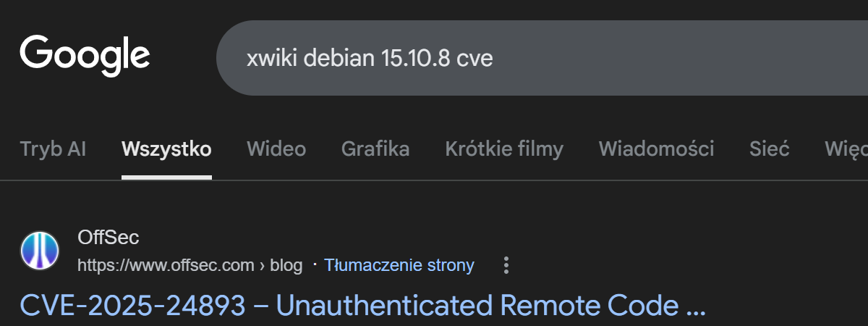Open the Wiadomości news tab
The width and height of the screenshot is (868, 326).
(656, 149)
